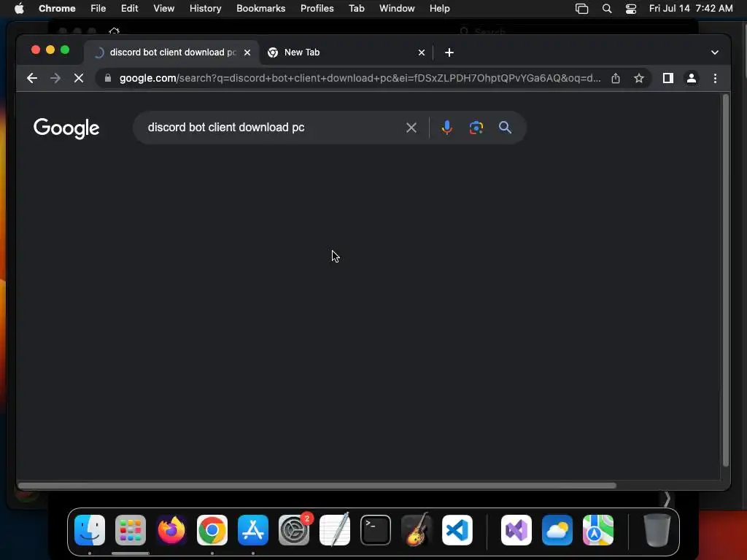Open the View menu
Image resolution: width=747 pixels, height=560 pixels.
(x=164, y=9)
